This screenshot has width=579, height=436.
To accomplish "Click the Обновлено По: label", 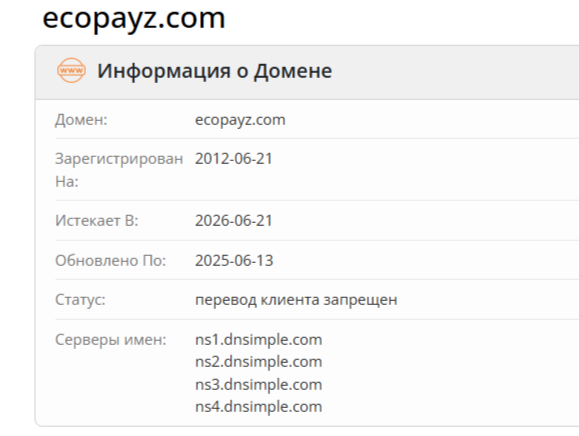I will [x=110, y=261].
